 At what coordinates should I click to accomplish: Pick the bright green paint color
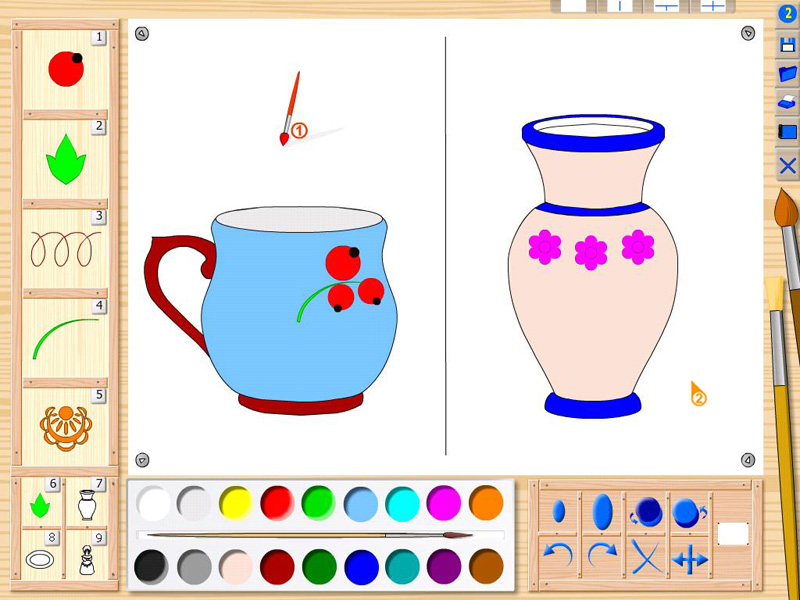[319, 503]
